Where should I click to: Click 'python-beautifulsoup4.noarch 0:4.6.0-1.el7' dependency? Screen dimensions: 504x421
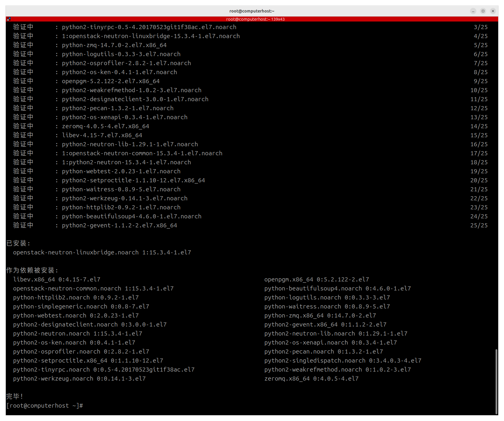tap(338, 288)
